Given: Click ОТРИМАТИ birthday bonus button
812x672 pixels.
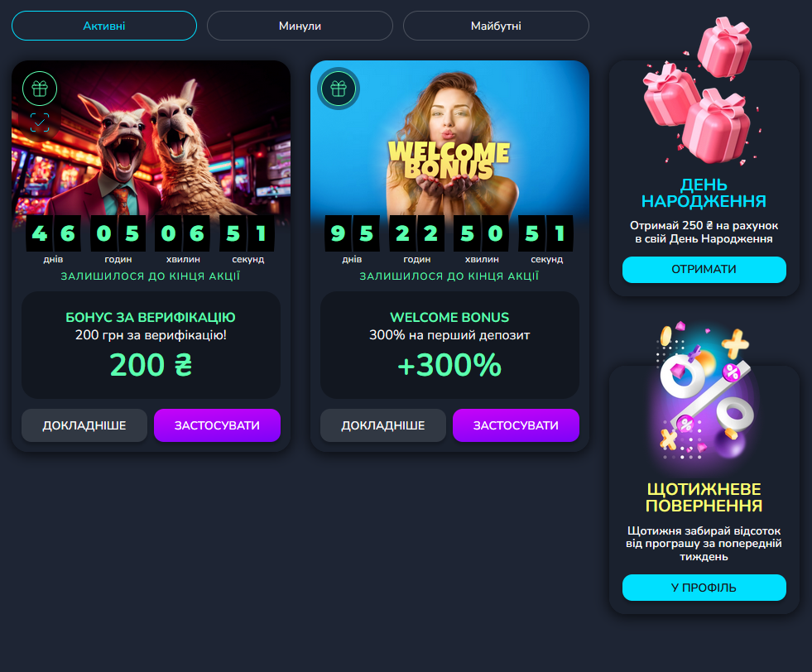Looking at the screenshot, I should [704, 270].
